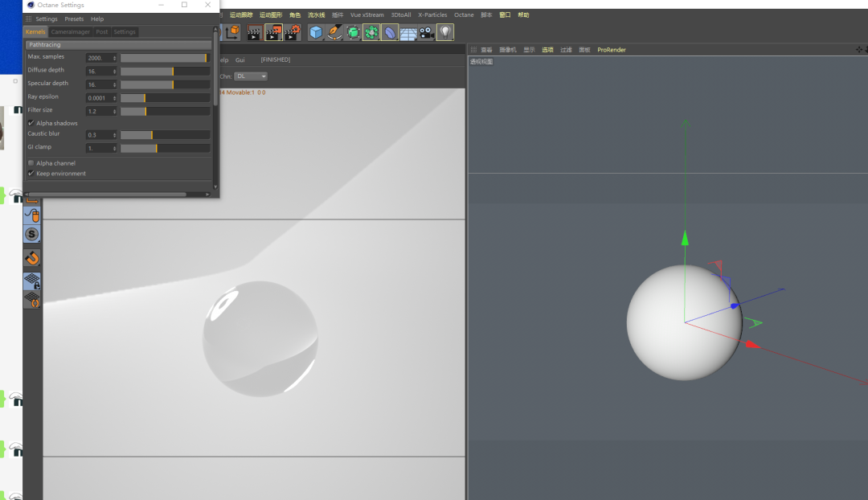Viewport: 868px width, 500px height.
Task: Click the Max. samples value field
Action: tap(99, 58)
